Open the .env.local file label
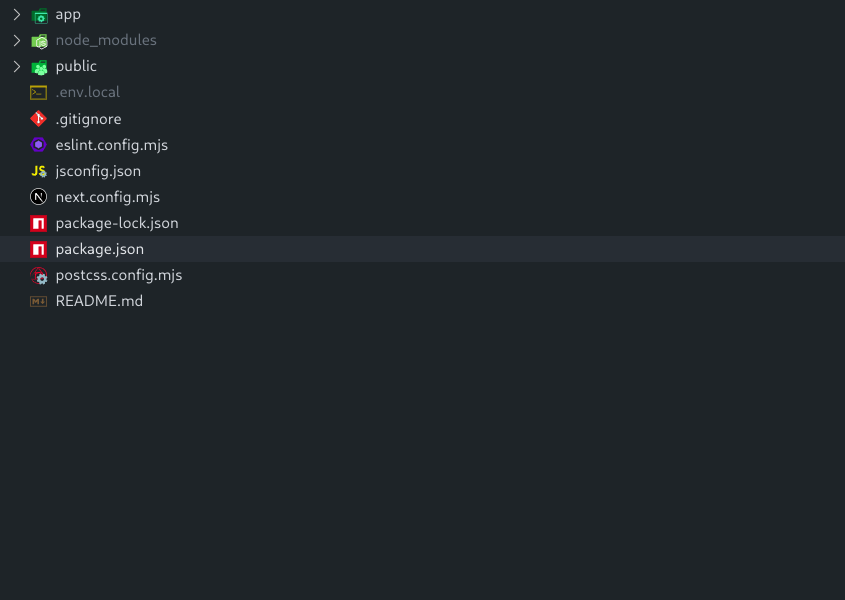 [87, 92]
